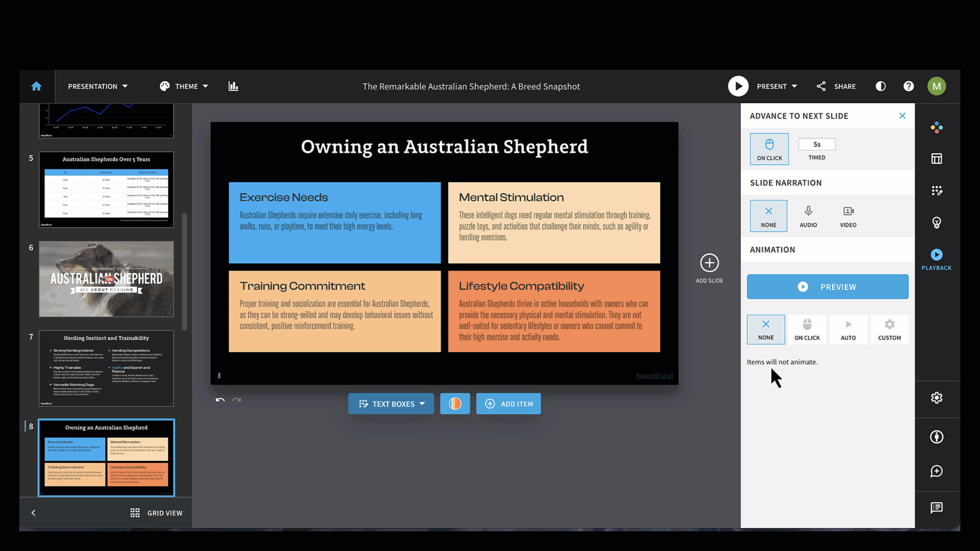Select Auto animation option
This screenshot has width=980, height=551.
click(x=848, y=330)
